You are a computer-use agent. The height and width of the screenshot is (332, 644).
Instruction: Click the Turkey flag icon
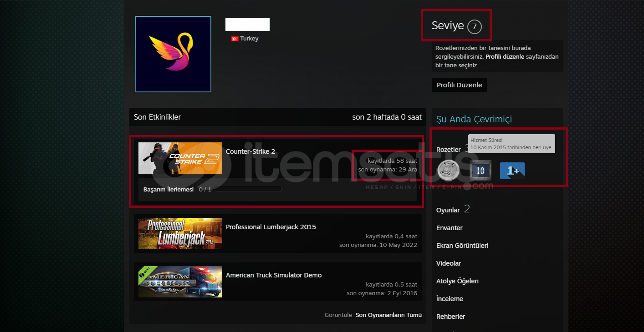tap(235, 39)
